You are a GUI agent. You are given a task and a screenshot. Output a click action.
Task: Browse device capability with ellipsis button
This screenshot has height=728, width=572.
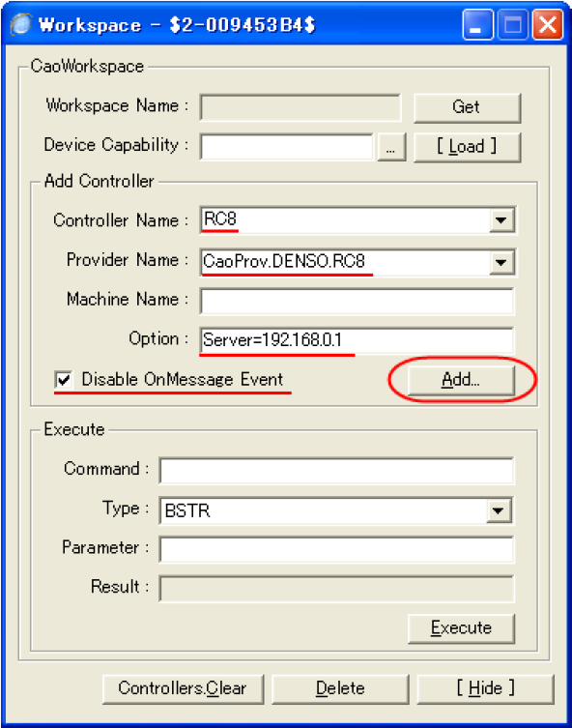click(x=391, y=147)
